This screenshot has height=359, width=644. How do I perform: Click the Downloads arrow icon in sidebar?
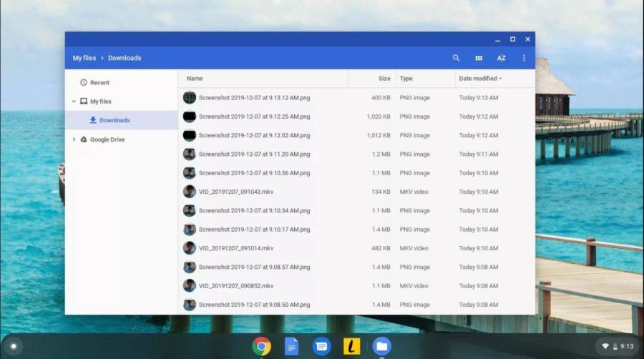[93, 120]
